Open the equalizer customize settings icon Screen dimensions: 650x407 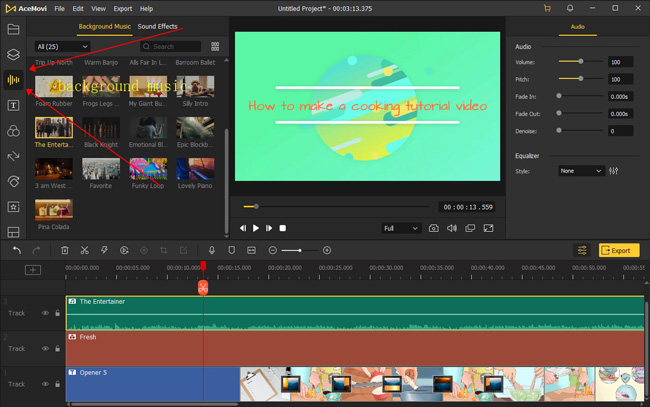point(614,171)
